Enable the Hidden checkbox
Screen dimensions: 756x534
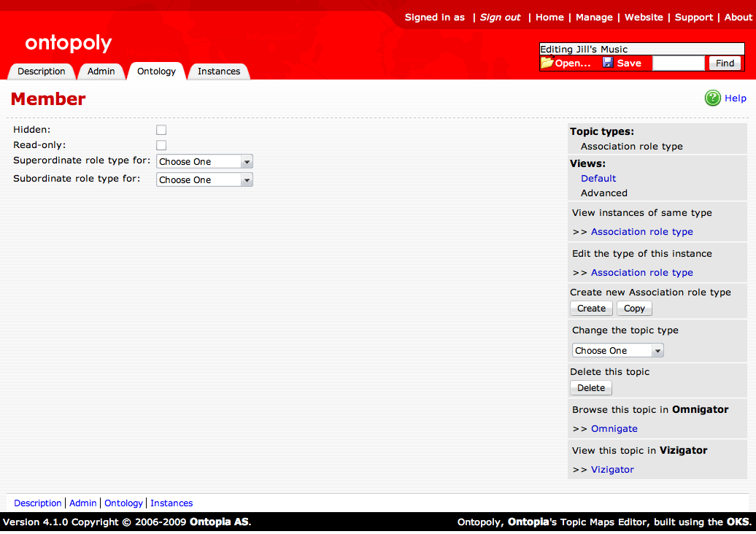[161, 130]
